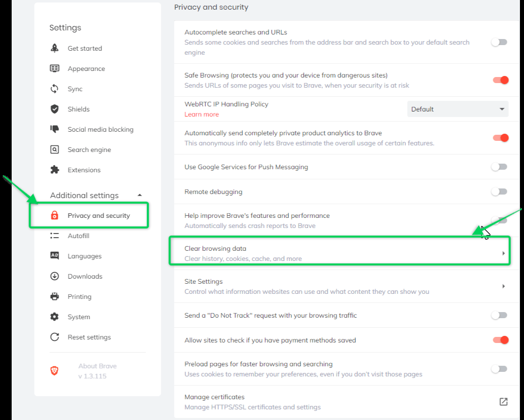
Task: Click the Downloads arrow icon
Action: (x=54, y=276)
